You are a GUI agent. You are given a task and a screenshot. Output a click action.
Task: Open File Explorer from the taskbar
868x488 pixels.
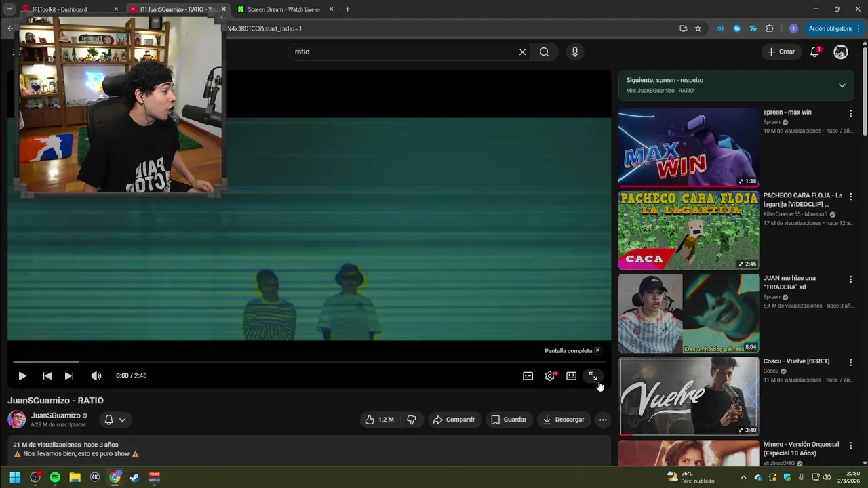(75, 477)
